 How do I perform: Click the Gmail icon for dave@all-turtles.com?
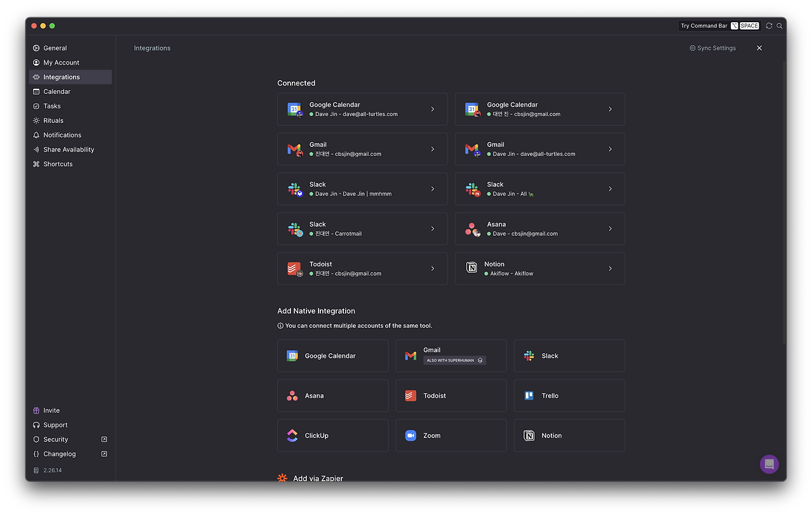472,149
